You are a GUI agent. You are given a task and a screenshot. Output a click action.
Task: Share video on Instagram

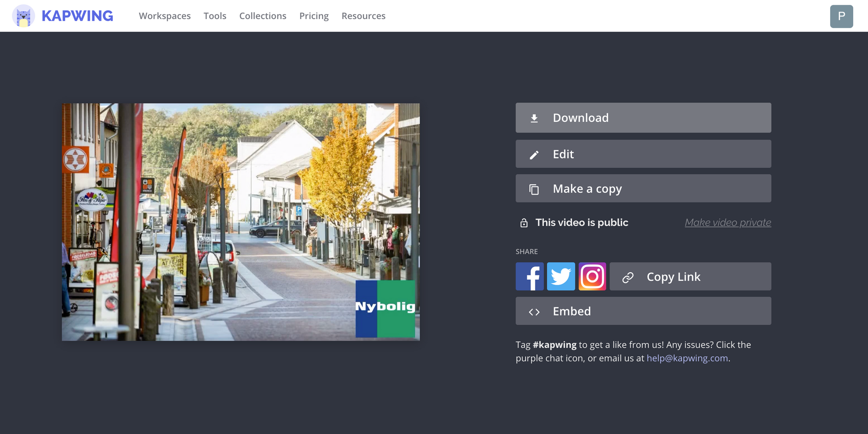tap(592, 277)
